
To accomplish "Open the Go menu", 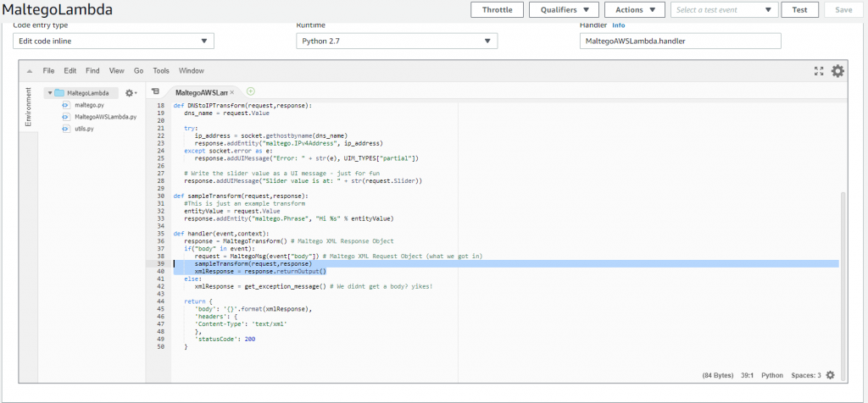I will 138,71.
